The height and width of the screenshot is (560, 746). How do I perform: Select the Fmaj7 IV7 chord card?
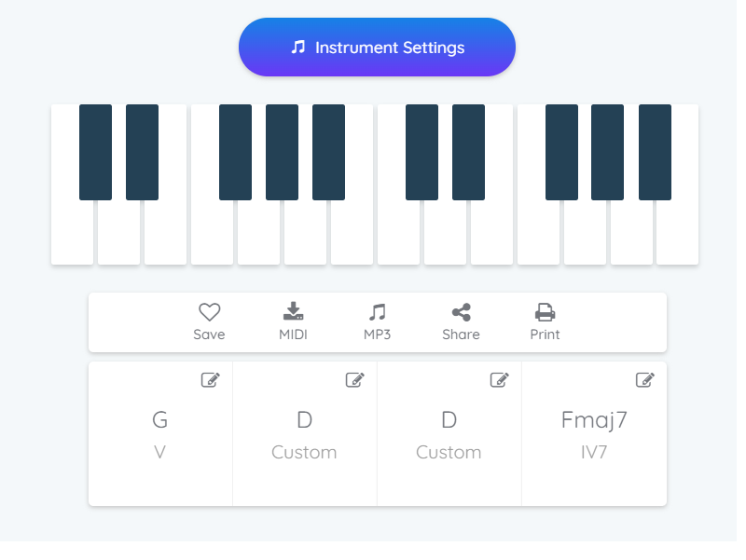click(594, 433)
